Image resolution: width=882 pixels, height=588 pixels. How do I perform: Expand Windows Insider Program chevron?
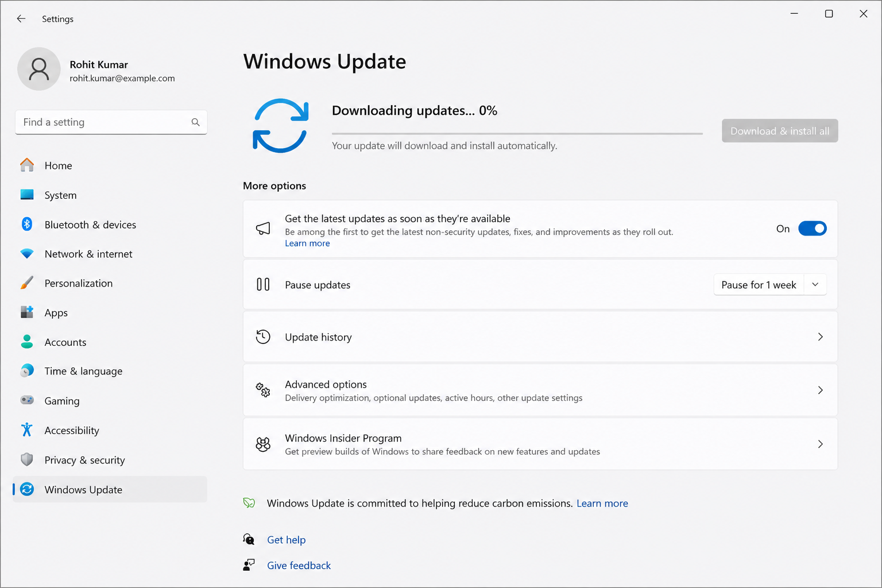click(820, 444)
